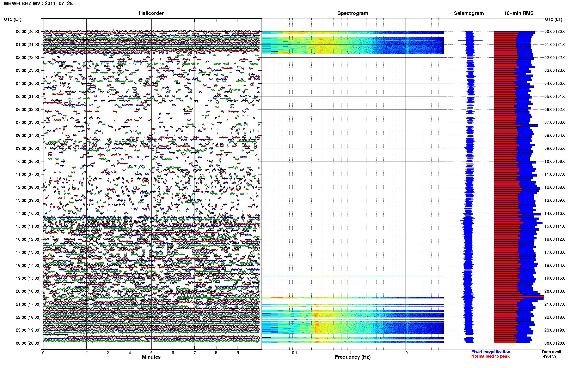
Task: Click the left 20:00 (16:00) time label
Action: click(28, 291)
